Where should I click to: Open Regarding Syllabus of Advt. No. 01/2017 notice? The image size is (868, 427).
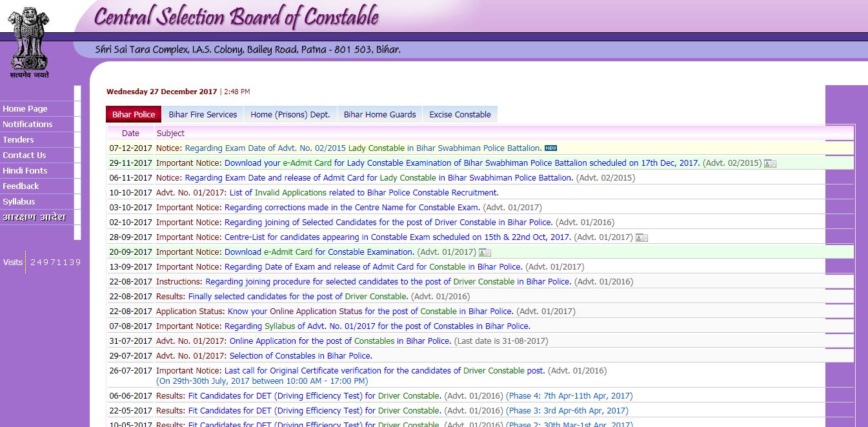[378, 326]
